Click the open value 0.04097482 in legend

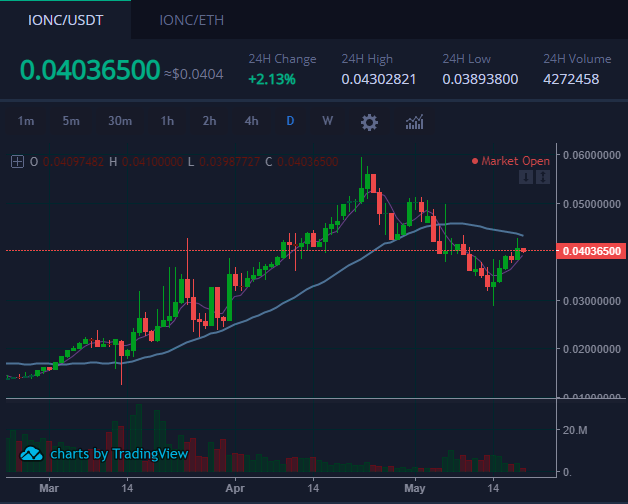[73, 162]
